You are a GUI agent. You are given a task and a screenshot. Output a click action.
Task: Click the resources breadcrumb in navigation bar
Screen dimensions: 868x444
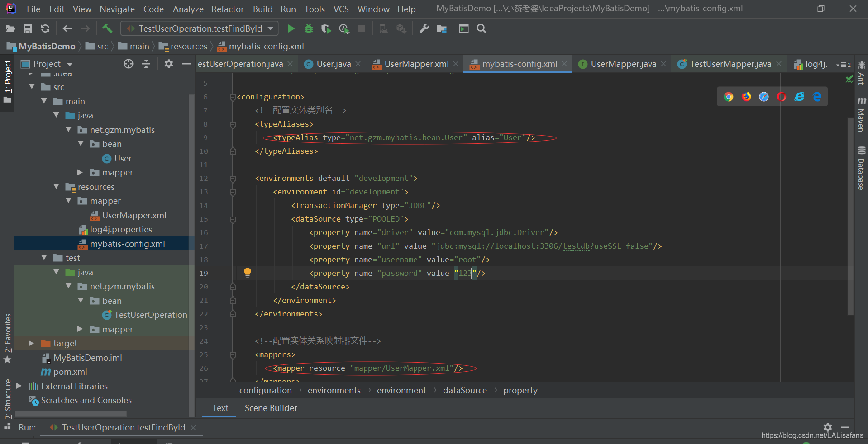point(183,46)
